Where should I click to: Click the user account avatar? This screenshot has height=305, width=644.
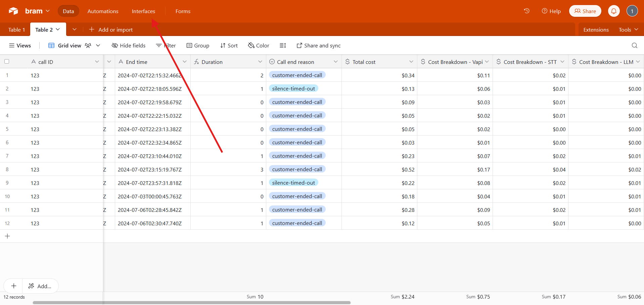(x=632, y=11)
